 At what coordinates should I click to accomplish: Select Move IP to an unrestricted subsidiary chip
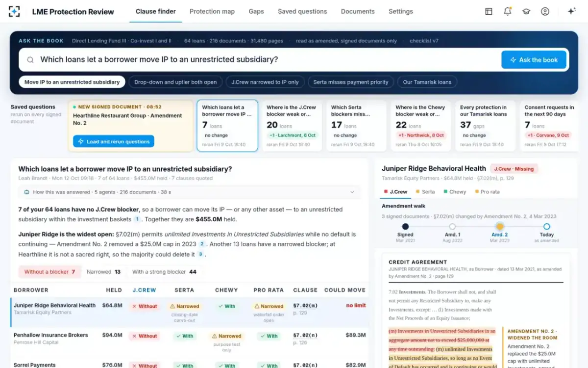click(72, 82)
